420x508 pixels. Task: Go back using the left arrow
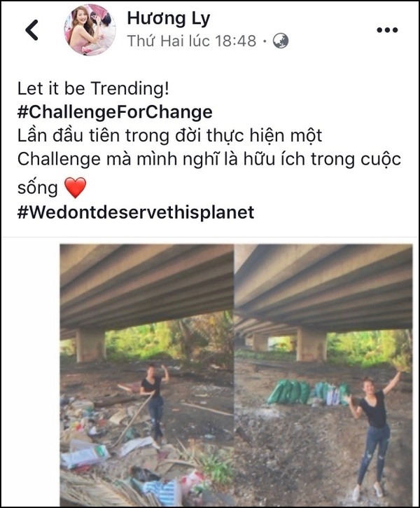coord(31,30)
